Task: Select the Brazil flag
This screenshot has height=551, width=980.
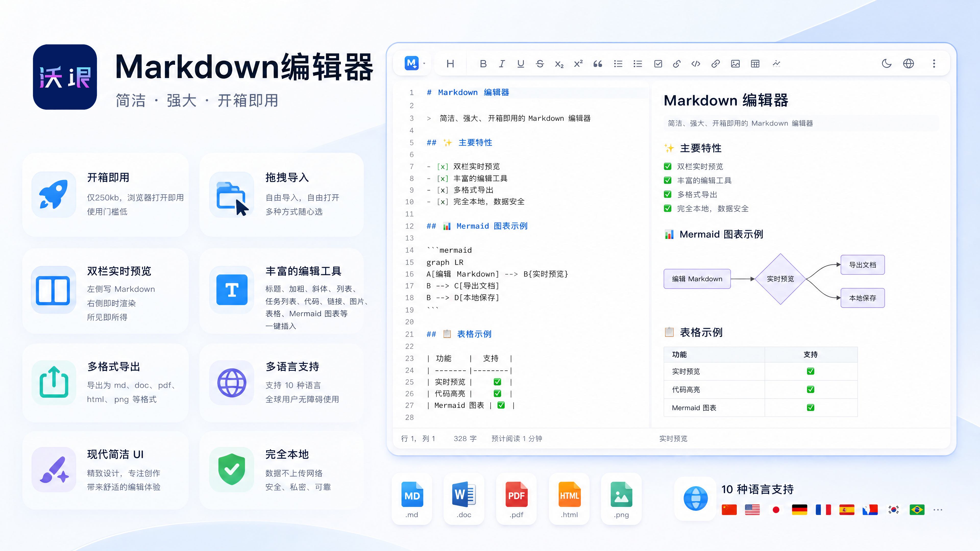Action: pos(917,510)
